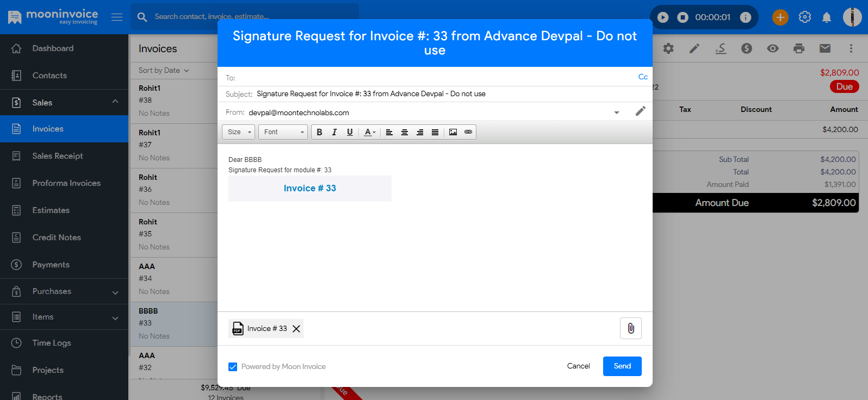Click the attach file paperclip icon
The image size is (868, 400).
click(x=630, y=328)
